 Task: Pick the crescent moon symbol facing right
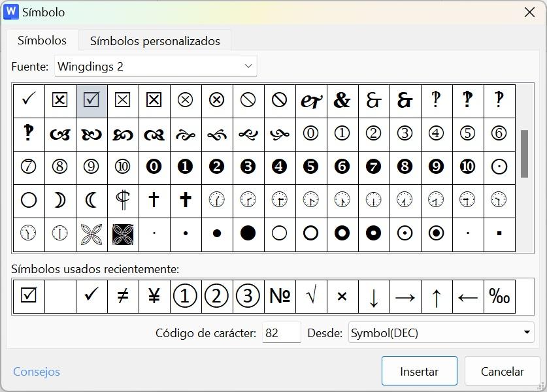click(60, 199)
